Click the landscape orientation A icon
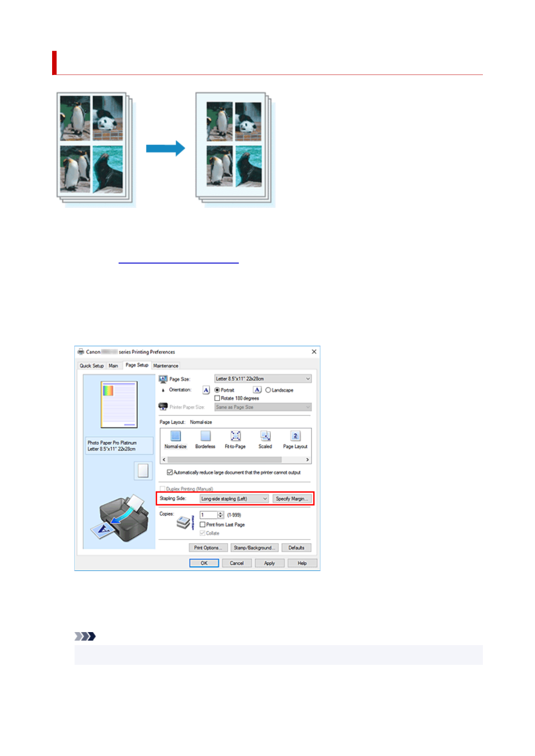 coord(257,390)
